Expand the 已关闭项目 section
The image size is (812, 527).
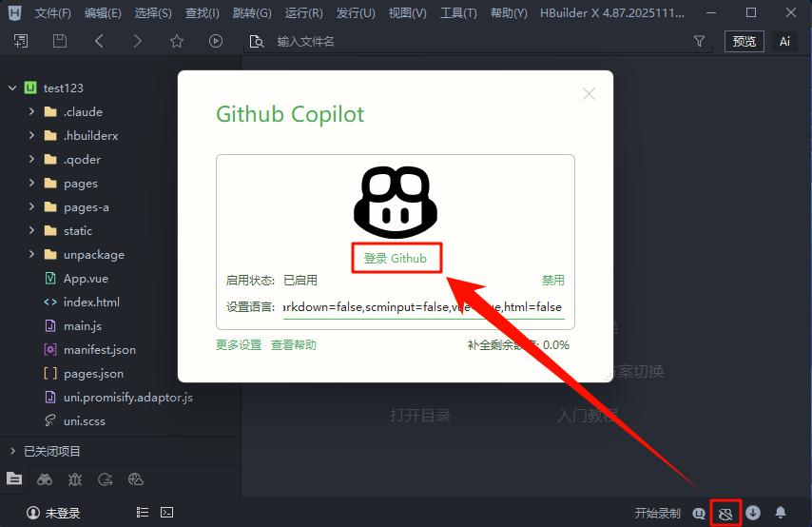point(13,451)
